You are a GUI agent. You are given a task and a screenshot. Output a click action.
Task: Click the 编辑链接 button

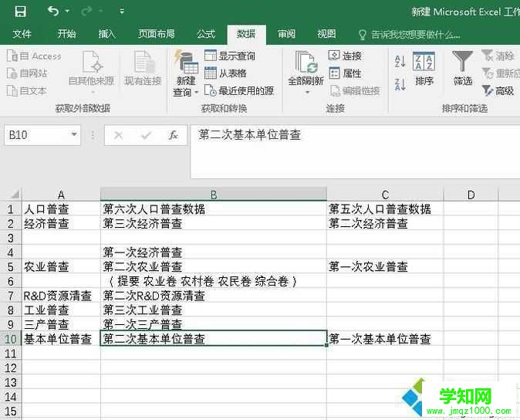click(x=355, y=90)
